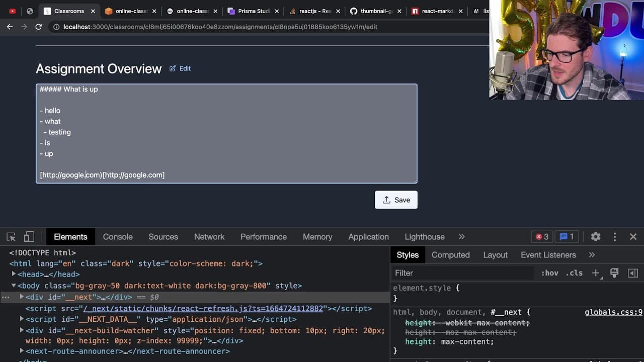Viewport: 644px width, 362px height.
Task: Open DevTools three-dot customize menu
Action: [614, 237]
